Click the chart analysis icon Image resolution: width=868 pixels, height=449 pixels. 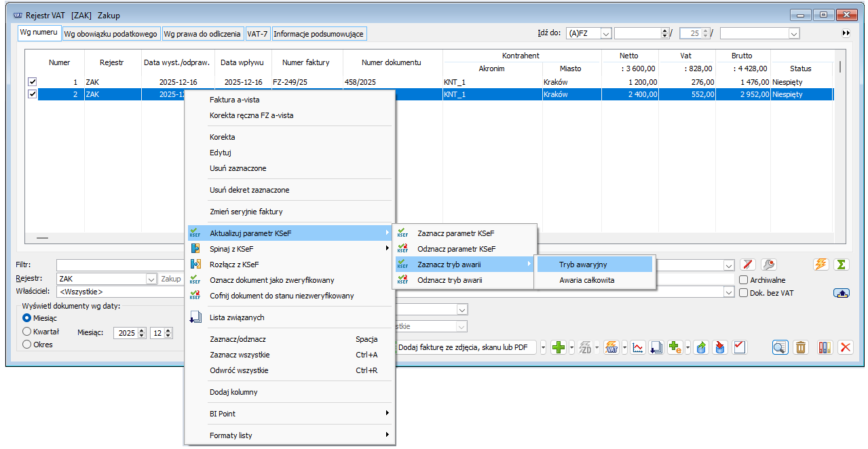tap(638, 348)
